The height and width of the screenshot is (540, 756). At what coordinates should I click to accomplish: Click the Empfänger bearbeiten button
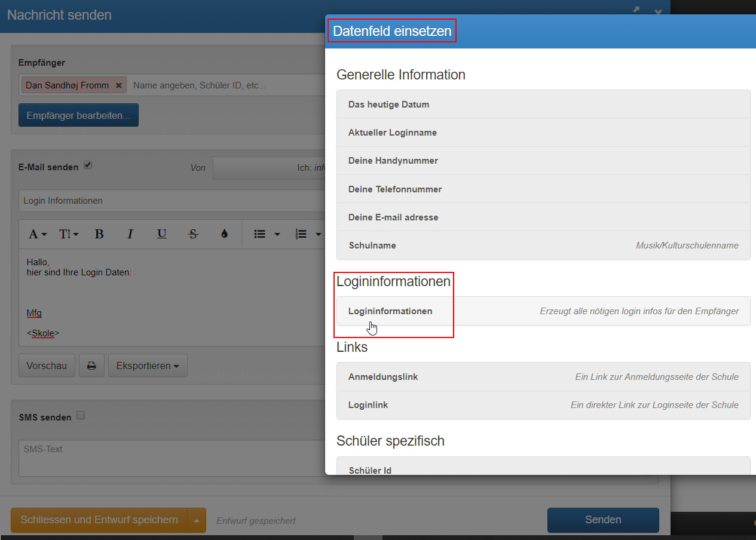(78, 115)
